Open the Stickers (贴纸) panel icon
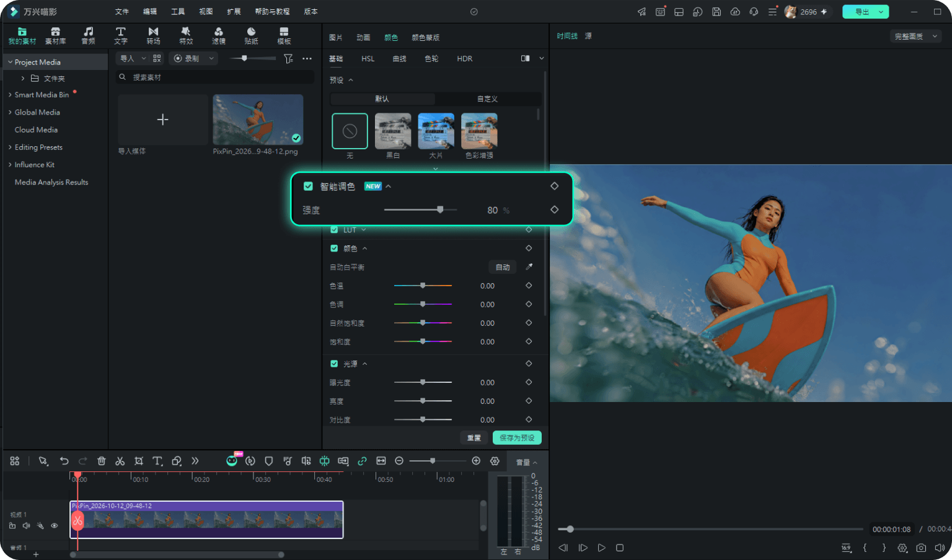The image size is (952, 560). click(x=251, y=35)
